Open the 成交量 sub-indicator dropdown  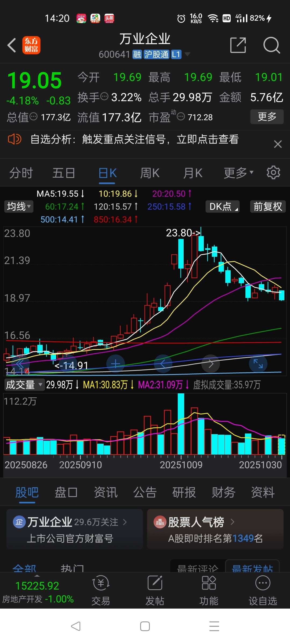coord(24,385)
